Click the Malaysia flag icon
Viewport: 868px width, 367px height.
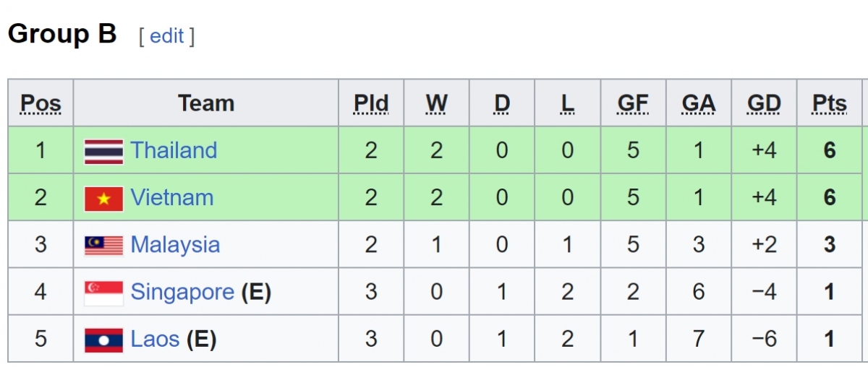[103, 246]
